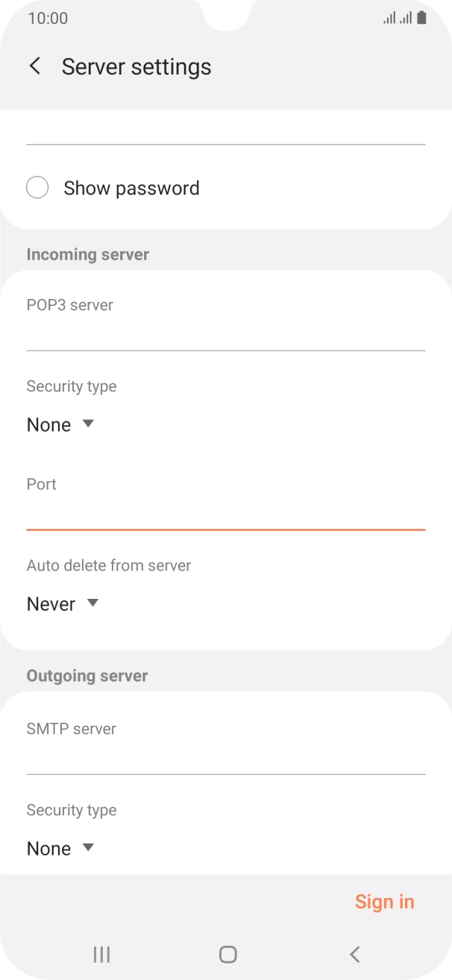Tap Sign in

[x=385, y=901]
